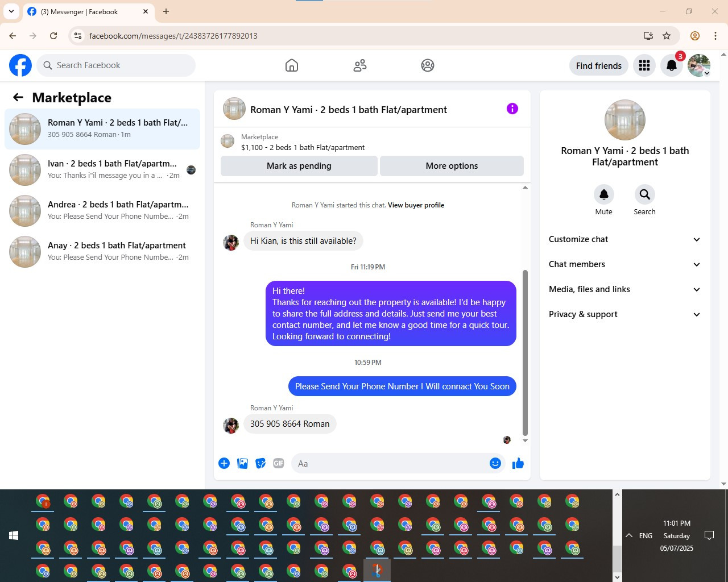Screen dimensions: 728x582
Task: Open View buyer profile link
Action: 416,205
